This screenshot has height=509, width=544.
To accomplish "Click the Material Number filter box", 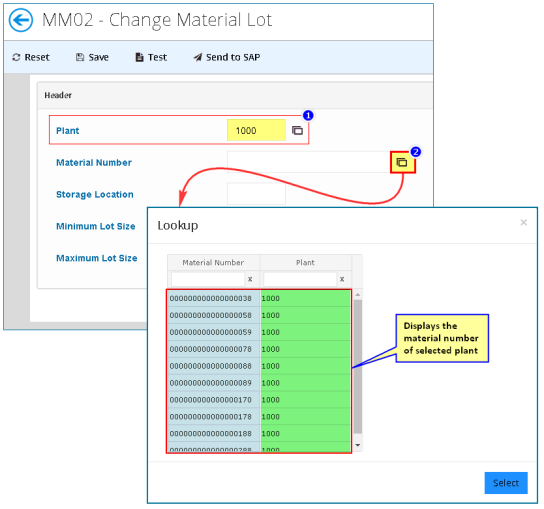I will [x=208, y=279].
